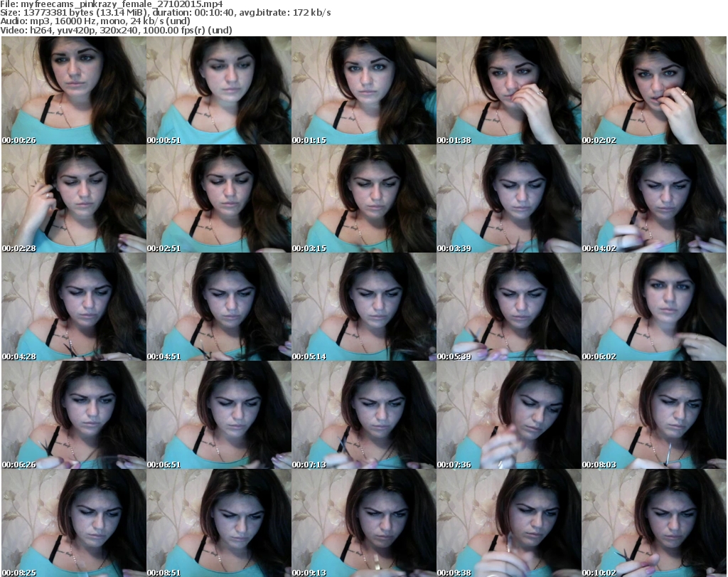Click the 'Size: 13773381 bytes' line

[166, 13]
